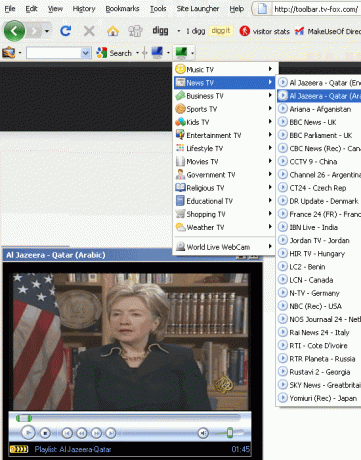This screenshot has height=460, width=361.
Task: Choose IBN Live - India
Action: click(x=319, y=227)
